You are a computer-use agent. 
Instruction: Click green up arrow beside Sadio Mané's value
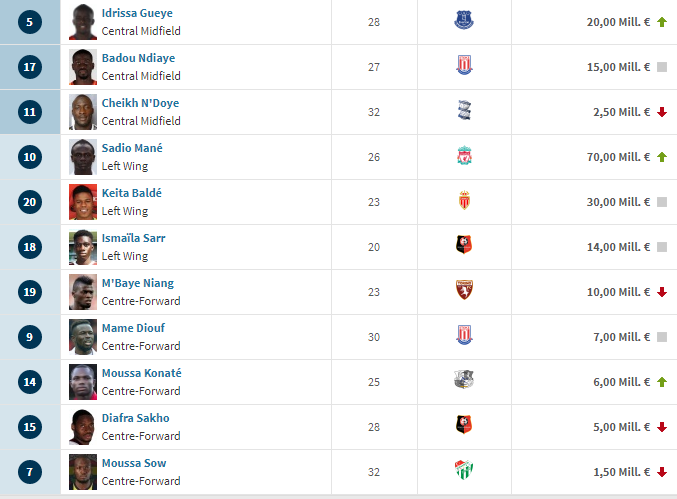pyautogui.click(x=662, y=157)
